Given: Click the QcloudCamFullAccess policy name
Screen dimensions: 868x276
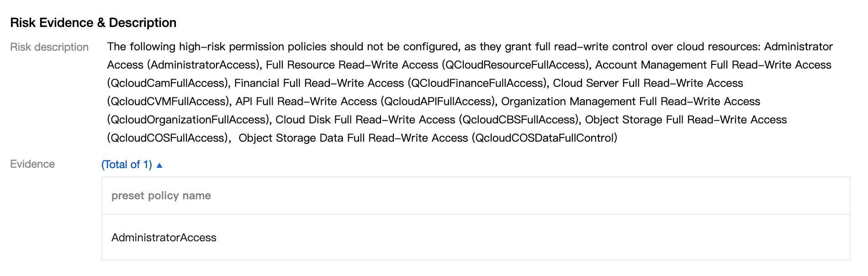Looking at the screenshot, I should pos(168,83).
